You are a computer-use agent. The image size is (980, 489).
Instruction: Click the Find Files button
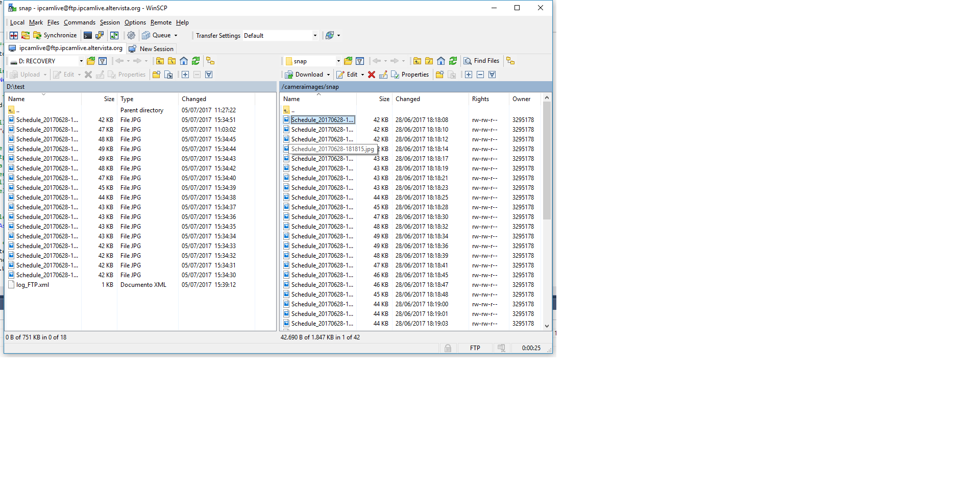tap(481, 61)
